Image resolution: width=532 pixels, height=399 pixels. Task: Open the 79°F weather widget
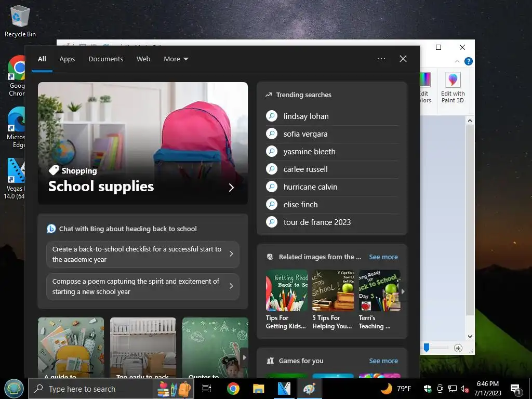(395, 389)
